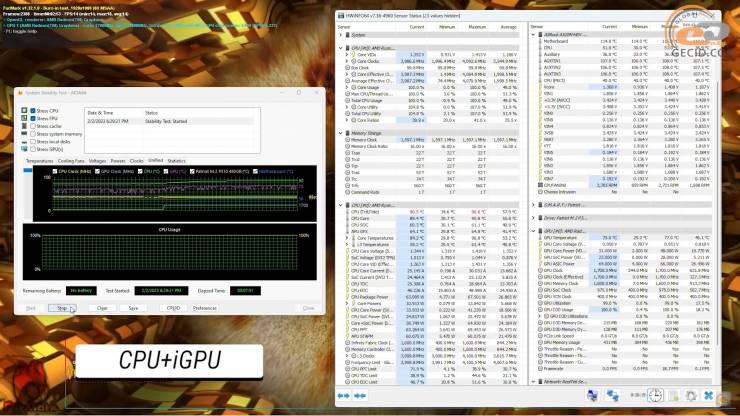Click the blue X close-sensors icon in HWiNFO toolbar

708,396
